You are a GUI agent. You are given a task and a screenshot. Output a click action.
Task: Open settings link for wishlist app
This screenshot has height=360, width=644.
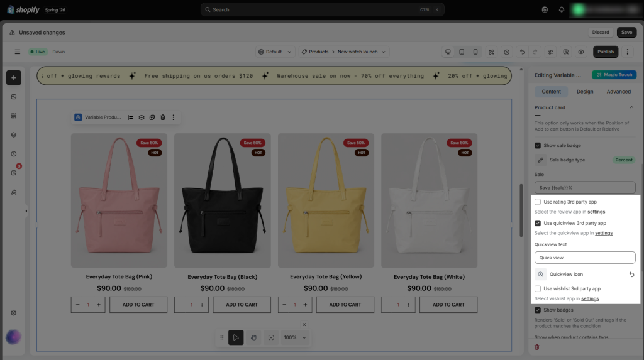click(590, 299)
